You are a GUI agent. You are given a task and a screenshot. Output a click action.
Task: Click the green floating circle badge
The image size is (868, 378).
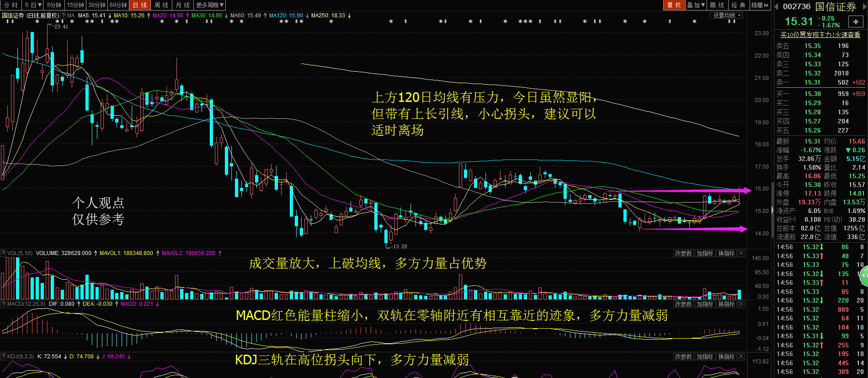coord(864,275)
